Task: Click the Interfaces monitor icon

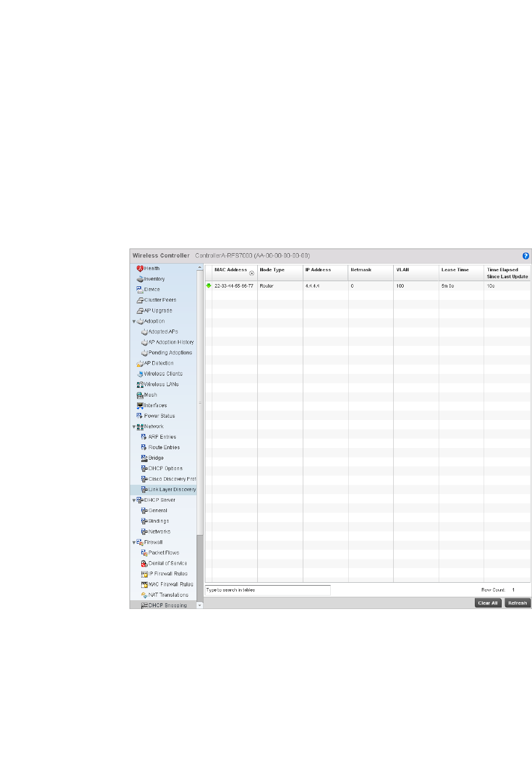Action: [x=140, y=405]
